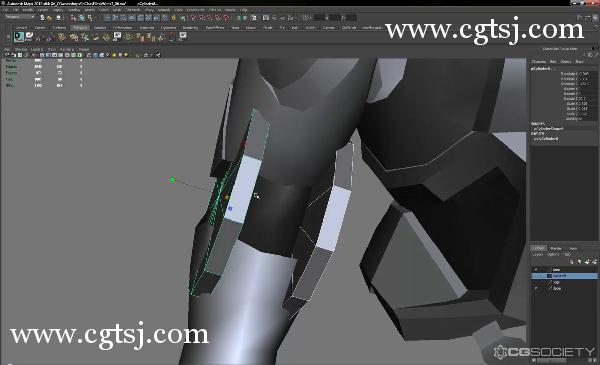Open the Help menu in Layer Editor

(x=567, y=254)
